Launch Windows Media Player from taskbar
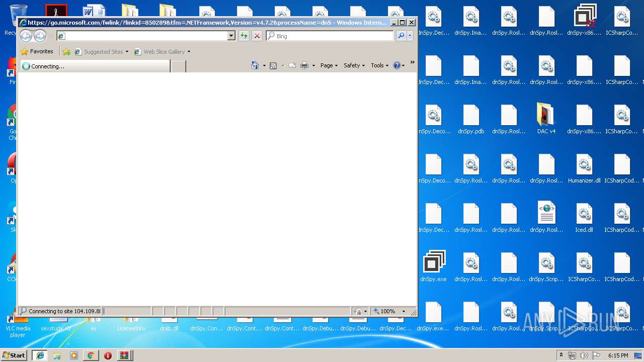The image size is (644, 362). (x=74, y=355)
